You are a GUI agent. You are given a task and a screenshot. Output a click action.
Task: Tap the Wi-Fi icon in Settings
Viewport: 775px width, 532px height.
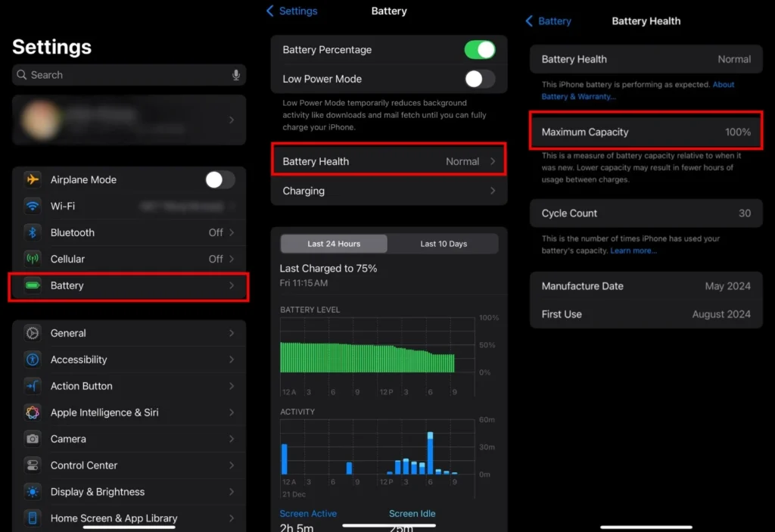pyautogui.click(x=33, y=206)
